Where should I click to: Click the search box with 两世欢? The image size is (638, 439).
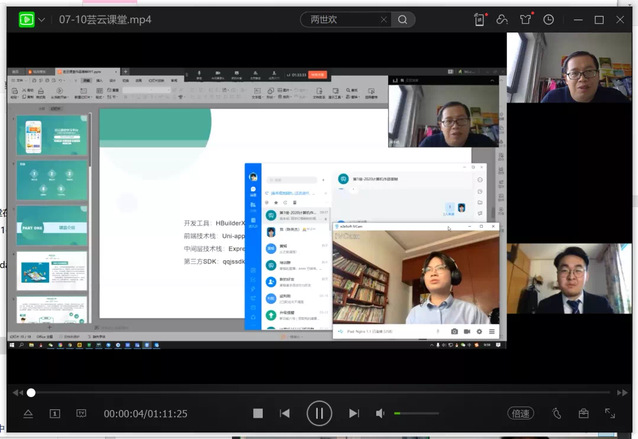(345, 19)
